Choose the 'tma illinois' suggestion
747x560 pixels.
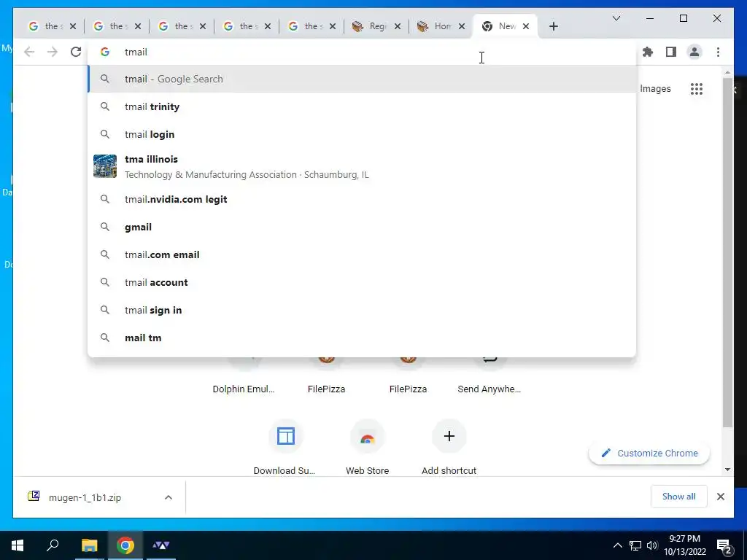coord(362,167)
